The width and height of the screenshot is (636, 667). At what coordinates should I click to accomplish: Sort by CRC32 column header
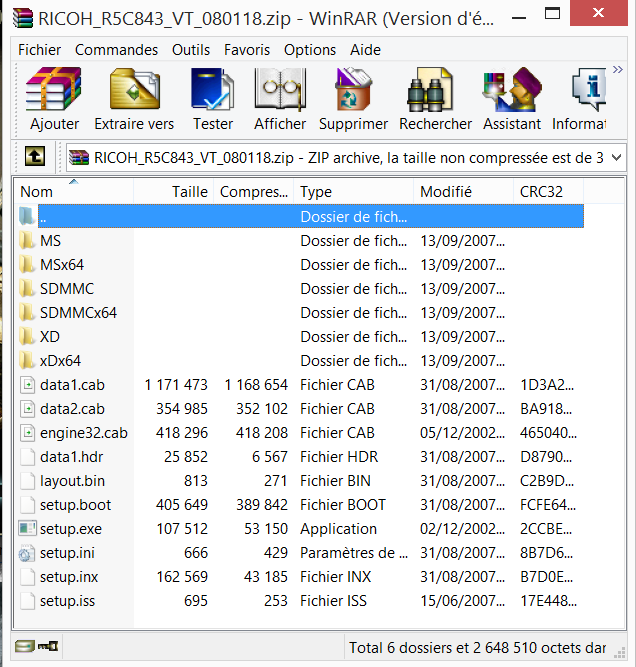coord(549,192)
